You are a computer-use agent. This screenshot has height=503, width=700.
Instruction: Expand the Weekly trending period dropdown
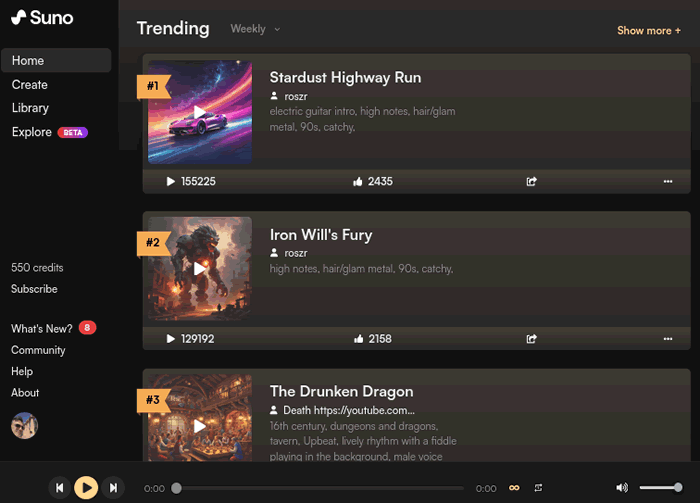click(x=255, y=29)
